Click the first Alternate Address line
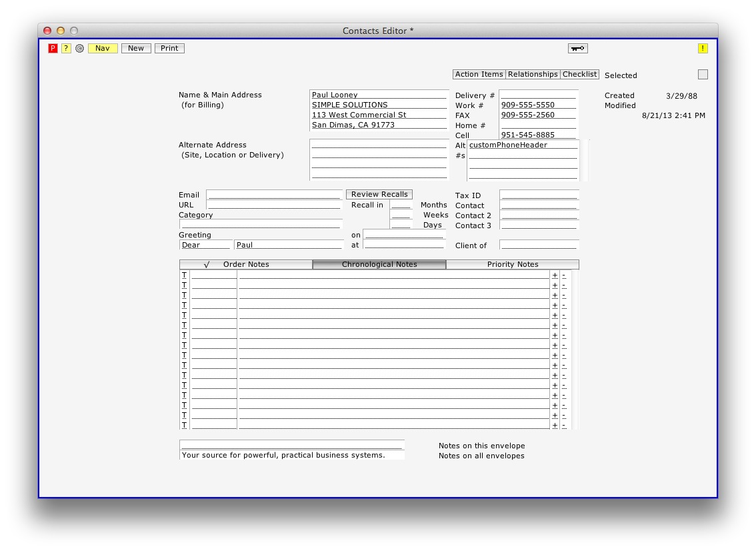Image resolution: width=756 pixels, height=551 pixels. pyautogui.click(x=379, y=145)
